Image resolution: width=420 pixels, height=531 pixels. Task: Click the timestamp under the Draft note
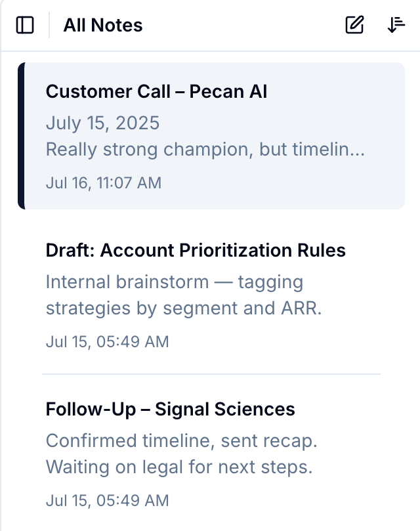[x=107, y=341]
